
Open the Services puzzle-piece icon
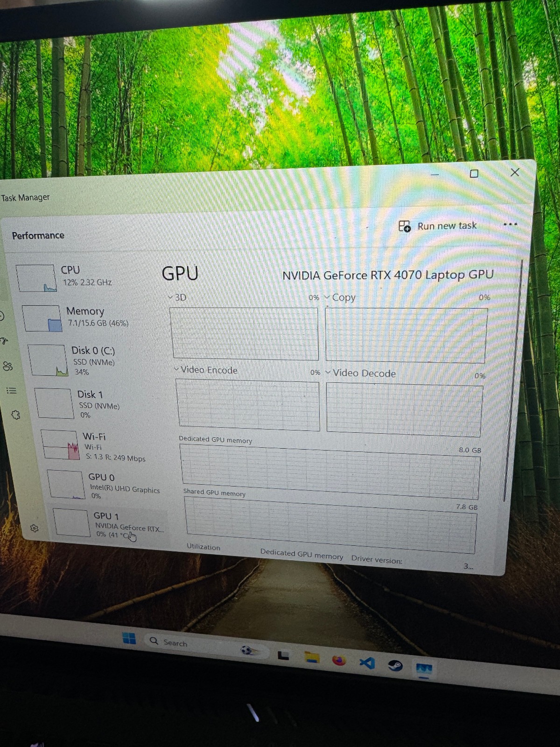pyautogui.click(x=16, y=415)
